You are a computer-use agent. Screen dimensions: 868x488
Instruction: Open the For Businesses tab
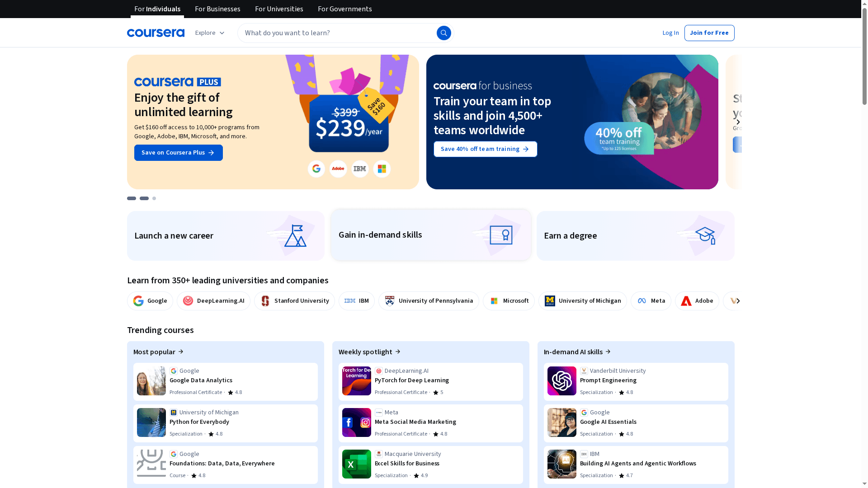217,9
